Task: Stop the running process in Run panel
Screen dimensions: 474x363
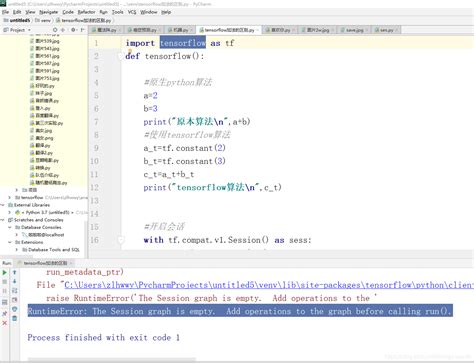Action: point(5,282)
